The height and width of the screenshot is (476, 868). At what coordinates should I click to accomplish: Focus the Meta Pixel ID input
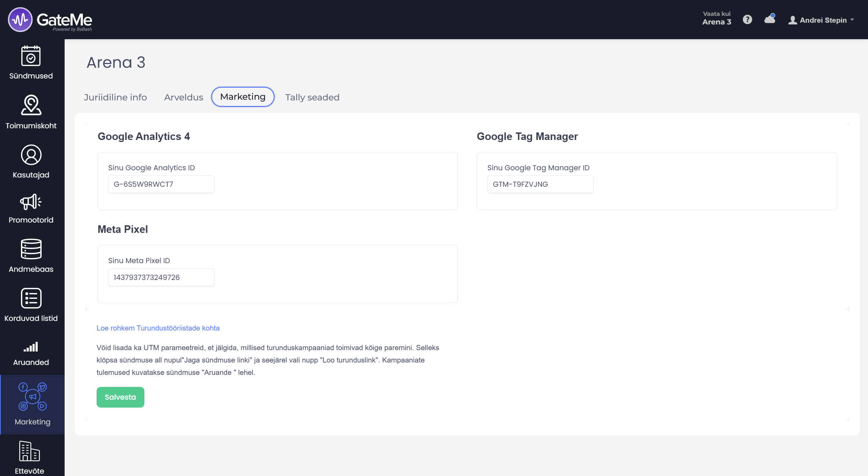[x=161, y=278]
